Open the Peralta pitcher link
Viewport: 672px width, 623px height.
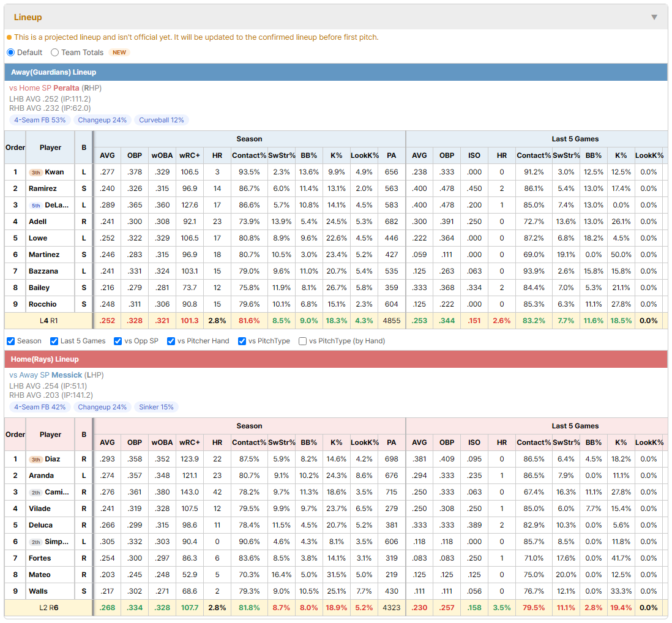click(x=66, y=88)
